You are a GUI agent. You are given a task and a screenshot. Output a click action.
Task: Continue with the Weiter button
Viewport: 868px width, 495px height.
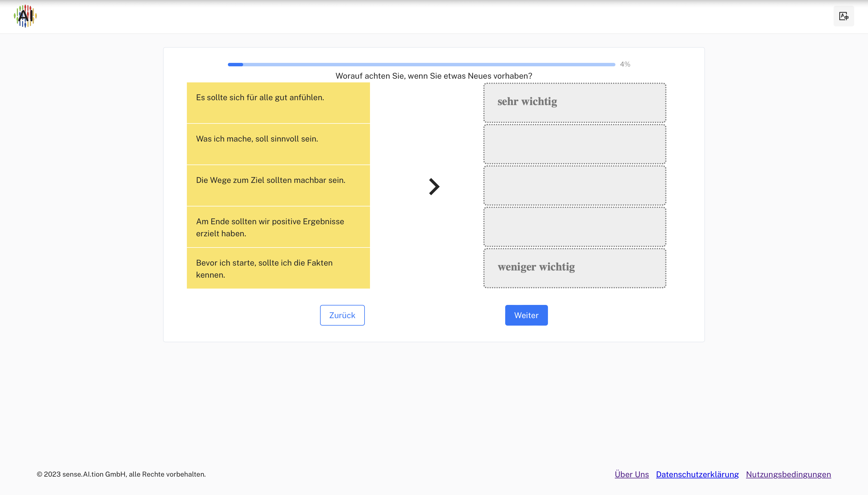point(526,315)
